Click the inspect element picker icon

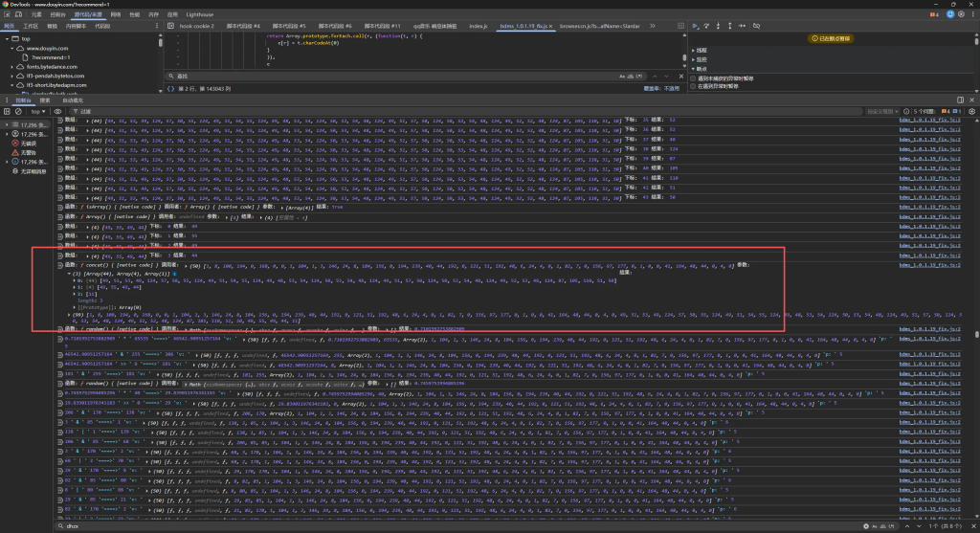point(7,16)
